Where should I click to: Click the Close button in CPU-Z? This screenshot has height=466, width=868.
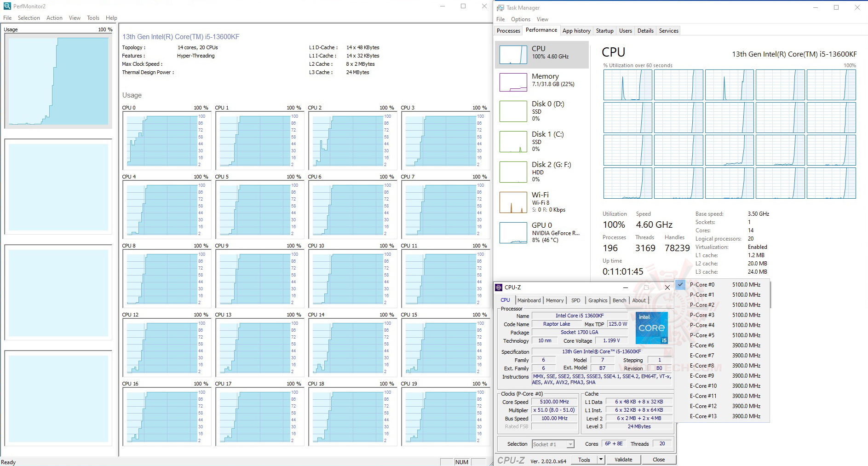[659, 460]
